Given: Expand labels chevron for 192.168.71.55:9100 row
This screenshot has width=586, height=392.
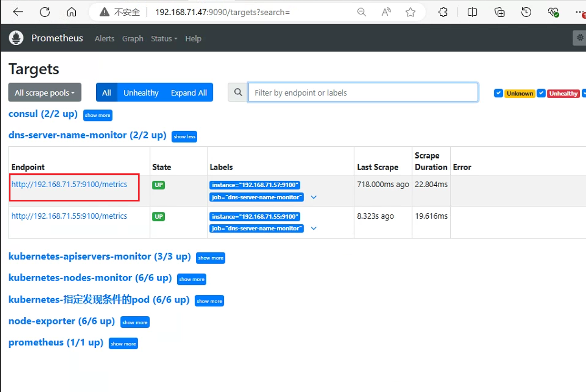Looking at the screenshot, I should [313, 229].
